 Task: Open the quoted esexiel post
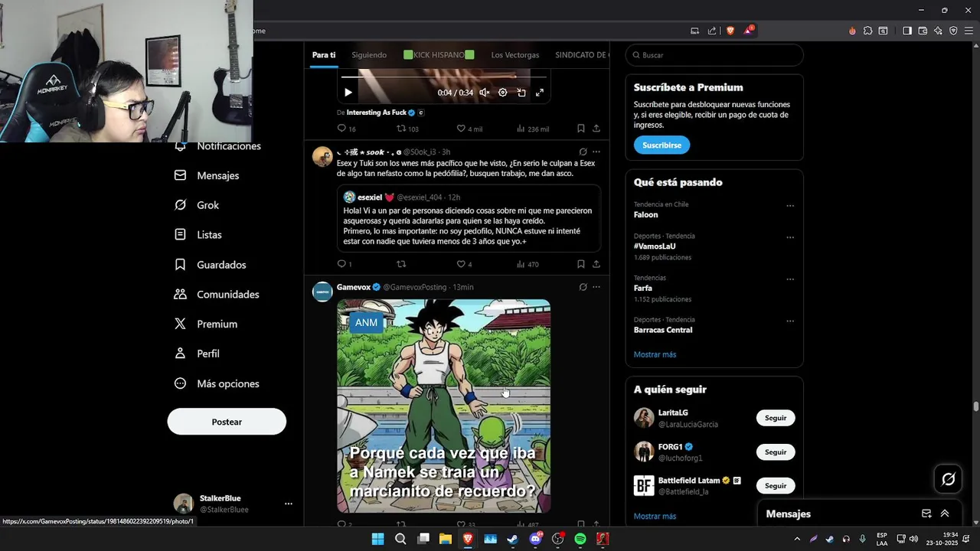(469, 218)
